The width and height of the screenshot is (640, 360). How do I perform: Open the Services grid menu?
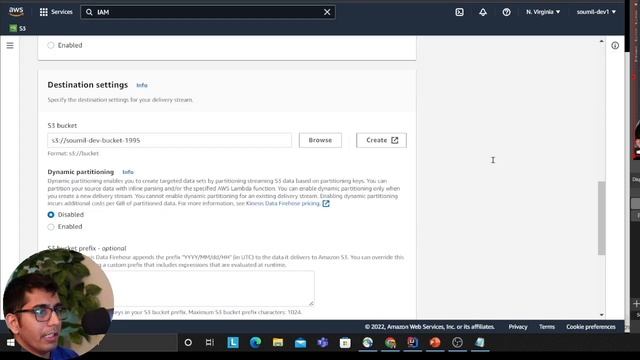[56, 12]
